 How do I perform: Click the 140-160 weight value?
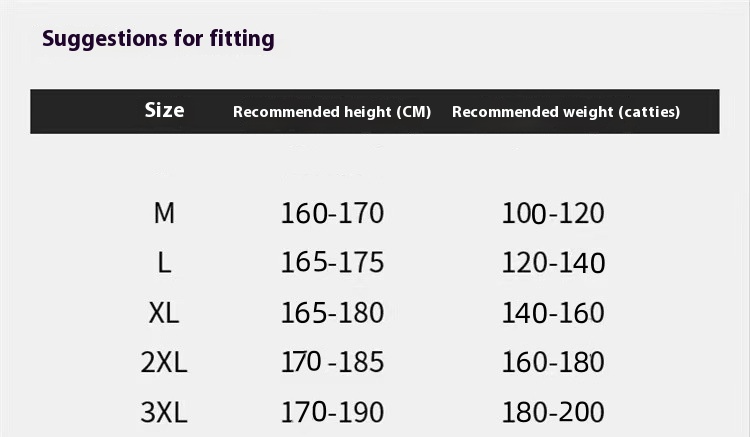coord(553,313)
